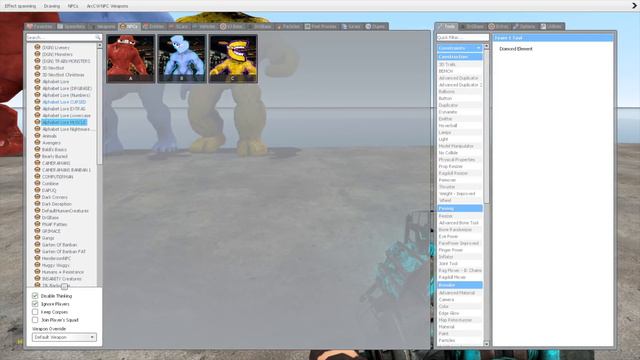This screenshot has height=360, width=640.
Task: Click the INSANITY Creatures category icon
Action: [37, 279]
